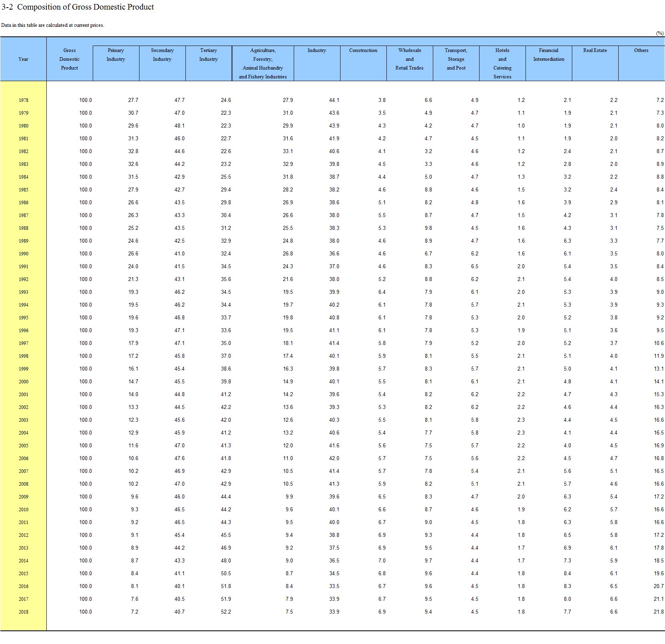665x644 pixels.
Task: Click Agriculture value 33.1 for 1982
Action: coord(288,152)
